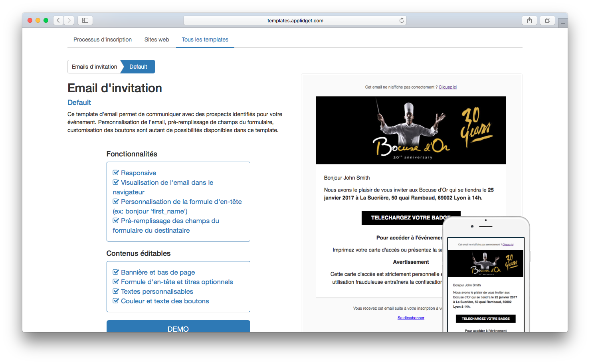Switch to the Sites web tab
Viewport: 590px width, 364px height.
(156, 40)
